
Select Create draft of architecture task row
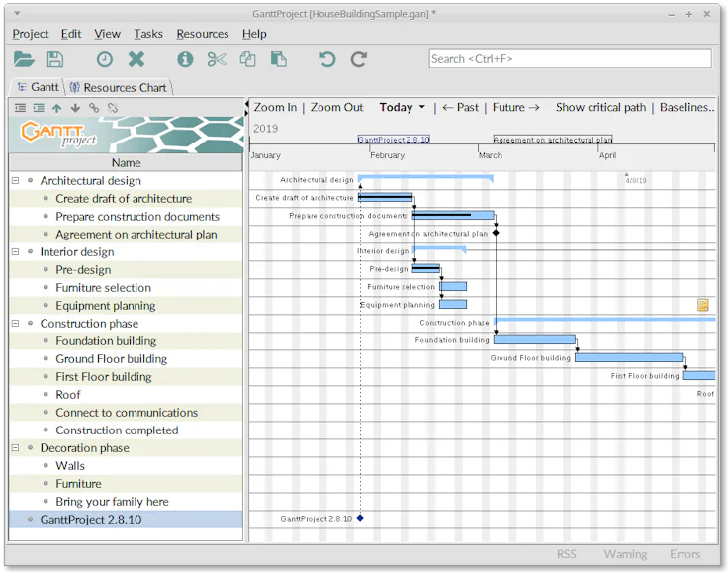(126, 198)
